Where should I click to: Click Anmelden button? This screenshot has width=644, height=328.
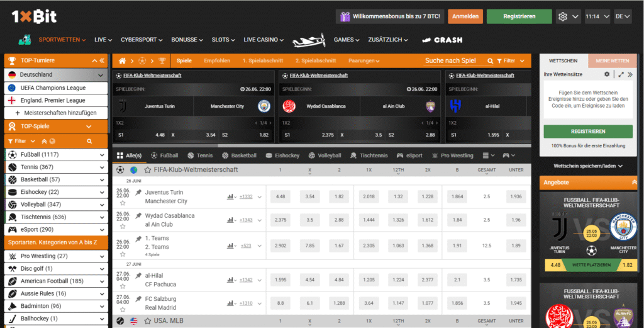pos(465,16)
